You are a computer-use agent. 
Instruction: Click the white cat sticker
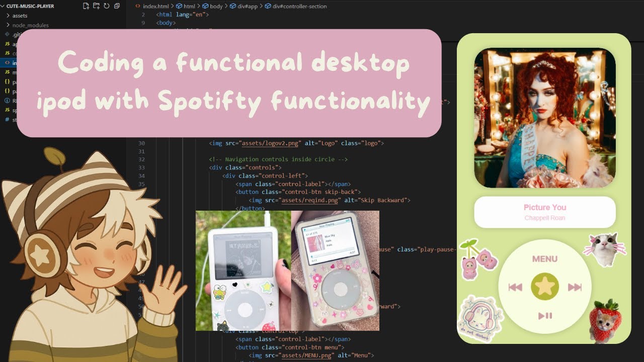(x=604, y=248)
